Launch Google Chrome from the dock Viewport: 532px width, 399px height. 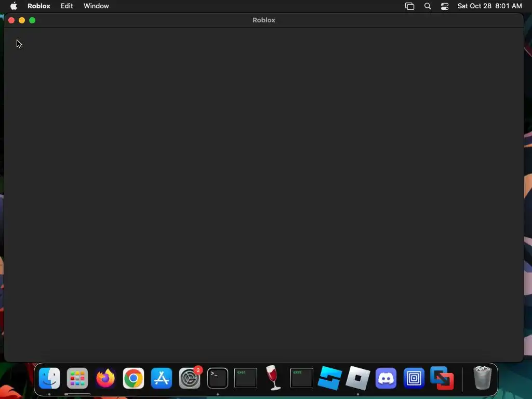point(134,378)
